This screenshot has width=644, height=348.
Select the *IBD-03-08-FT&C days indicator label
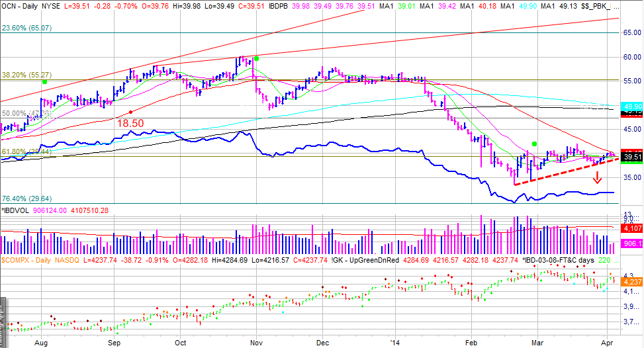[559, 260]
